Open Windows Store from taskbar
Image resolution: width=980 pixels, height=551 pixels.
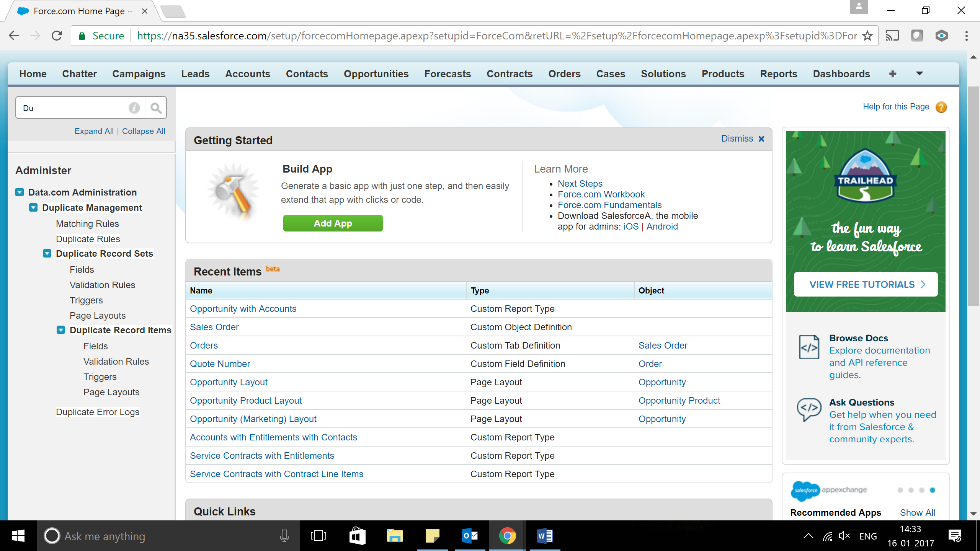(357, 536)
